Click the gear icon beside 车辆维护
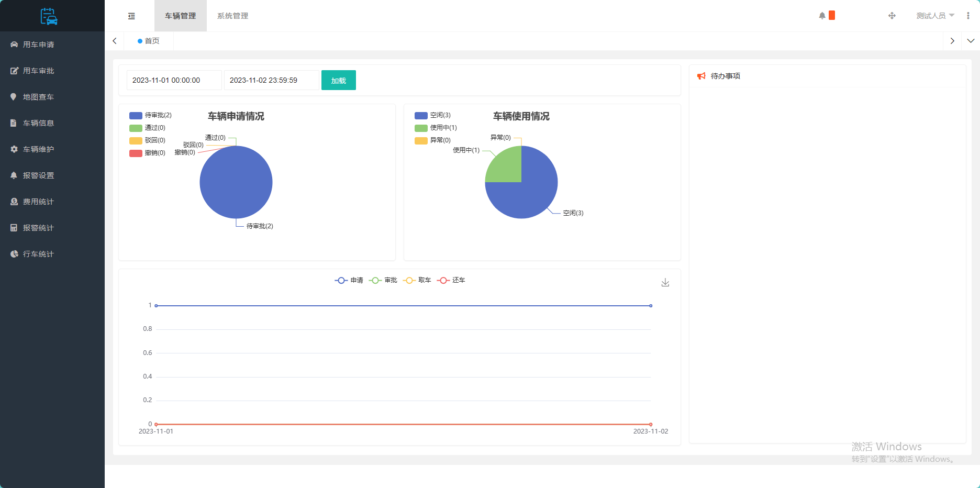The image size is (980, 488). (x=14, y=149)
